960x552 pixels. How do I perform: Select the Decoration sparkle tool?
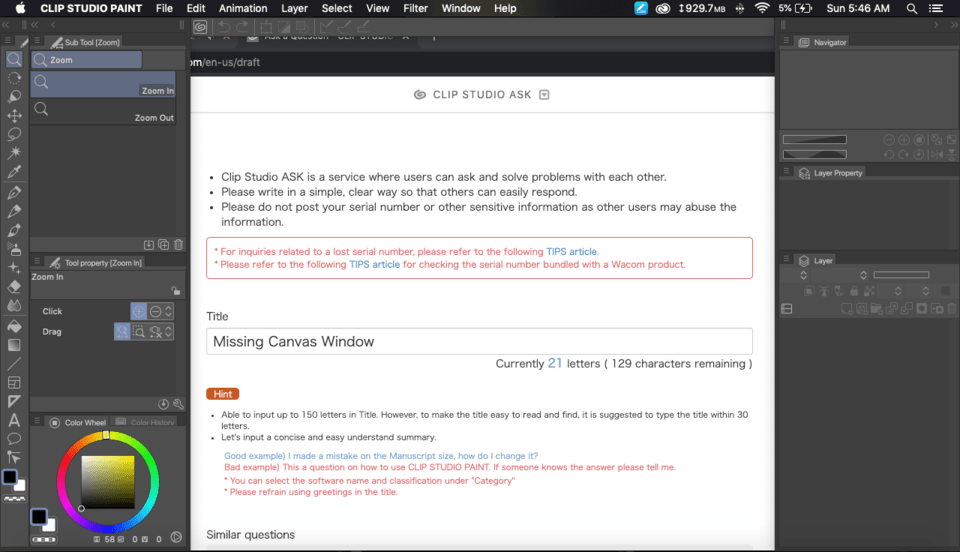[14, 267]
